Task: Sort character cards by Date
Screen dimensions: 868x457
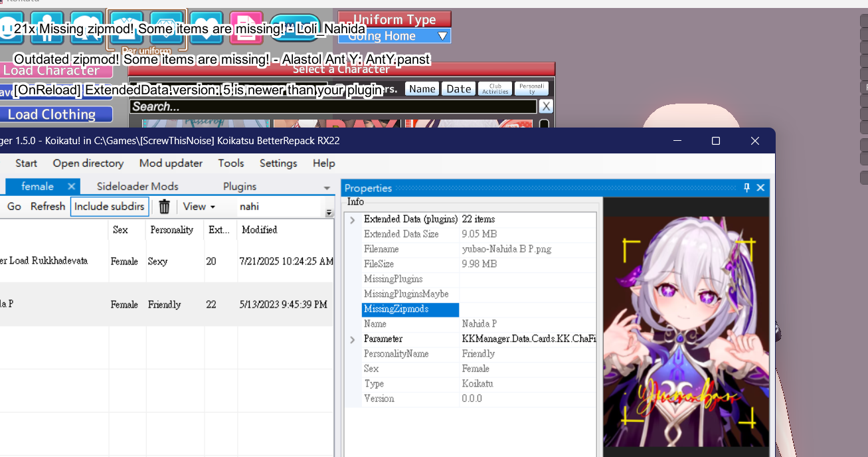Action: coord(458,89)
